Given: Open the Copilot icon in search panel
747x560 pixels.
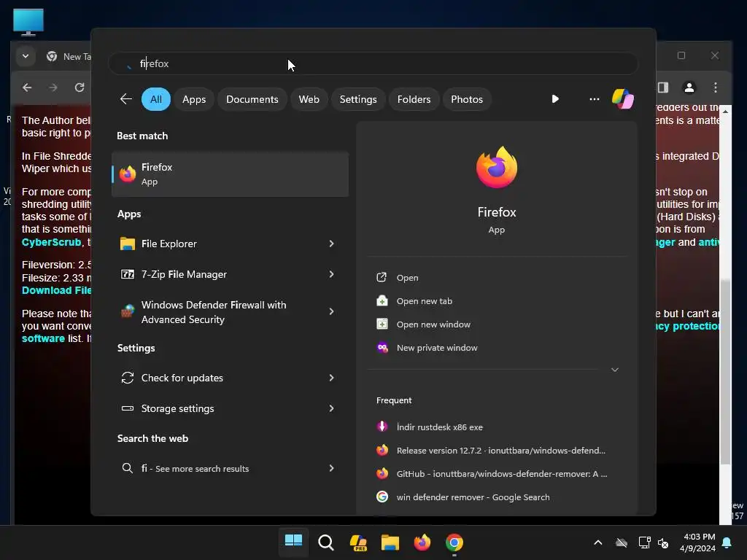Looking at the screenshot, I should (623, 99).
